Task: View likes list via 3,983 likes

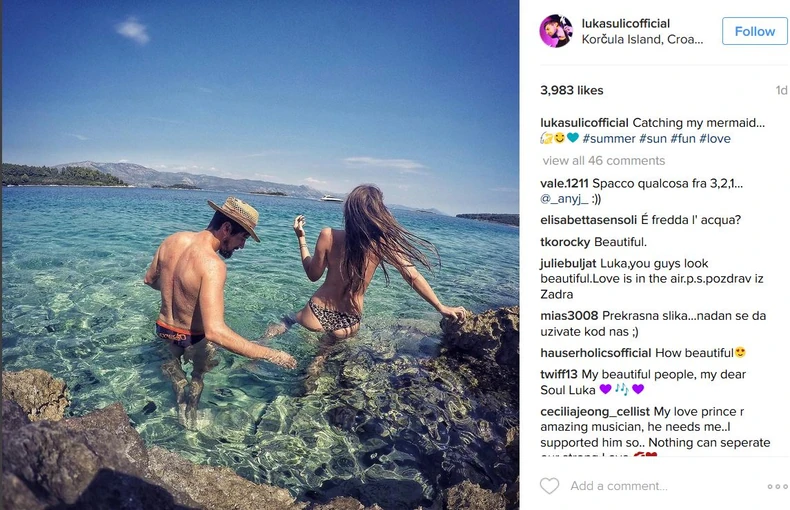Action: tap(572, 90)
